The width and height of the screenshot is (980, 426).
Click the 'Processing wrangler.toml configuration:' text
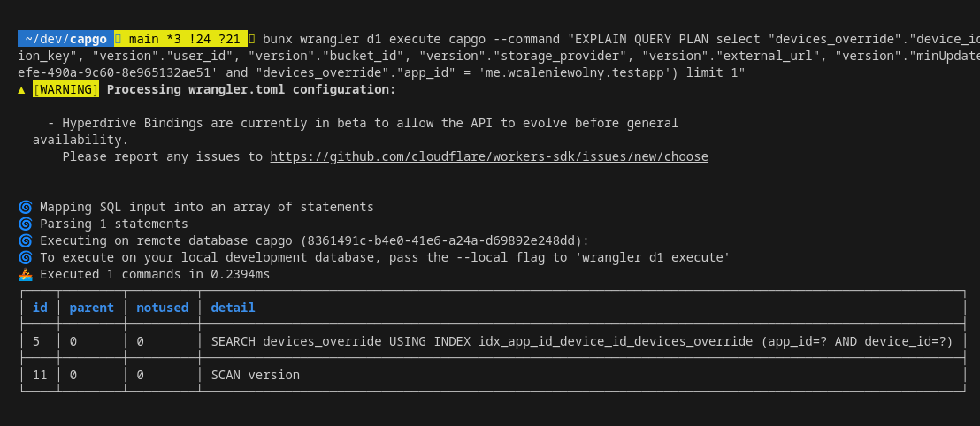[251, 89]
